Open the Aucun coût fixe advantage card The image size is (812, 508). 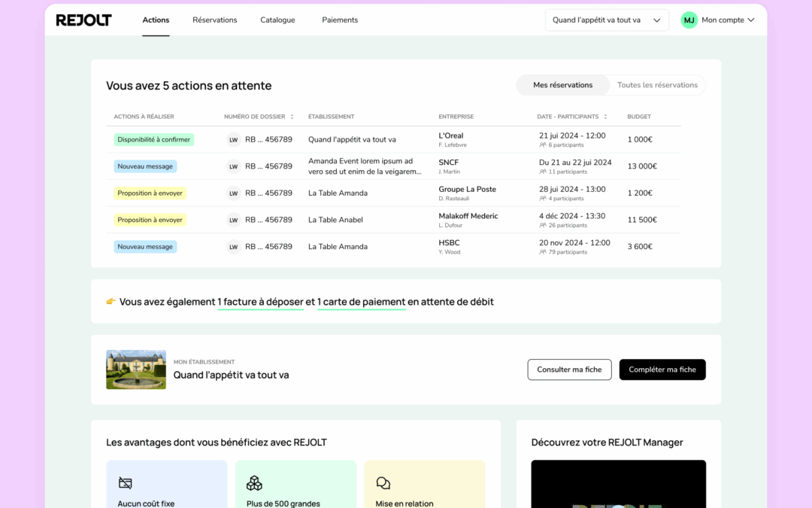point(167,484)
